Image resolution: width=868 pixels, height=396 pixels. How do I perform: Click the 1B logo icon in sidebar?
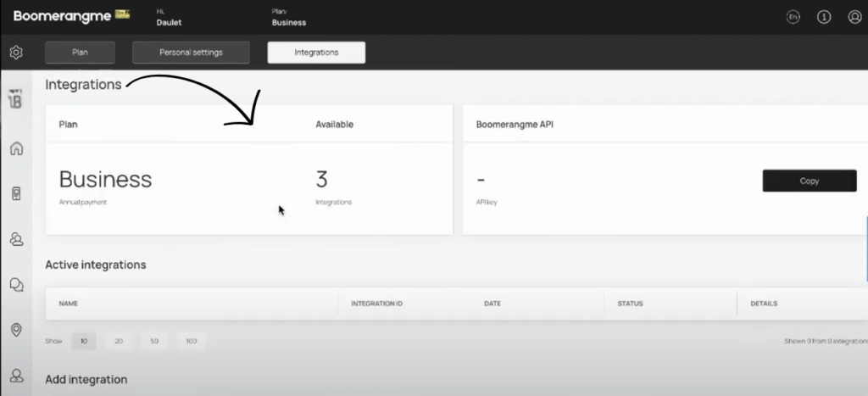pos(15,99)
